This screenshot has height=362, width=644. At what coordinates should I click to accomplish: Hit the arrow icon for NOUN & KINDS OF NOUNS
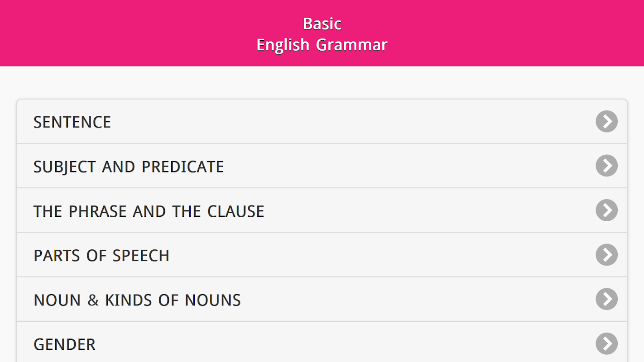point(606,299)
